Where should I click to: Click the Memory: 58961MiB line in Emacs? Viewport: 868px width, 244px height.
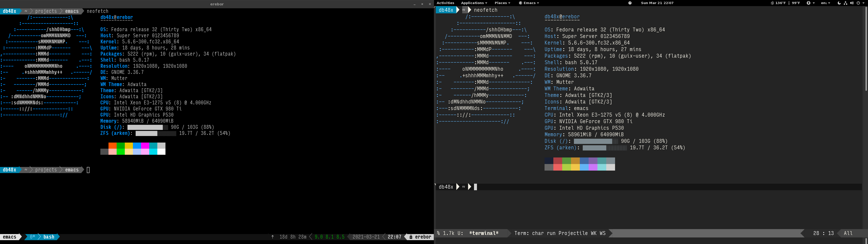point(584,134)
